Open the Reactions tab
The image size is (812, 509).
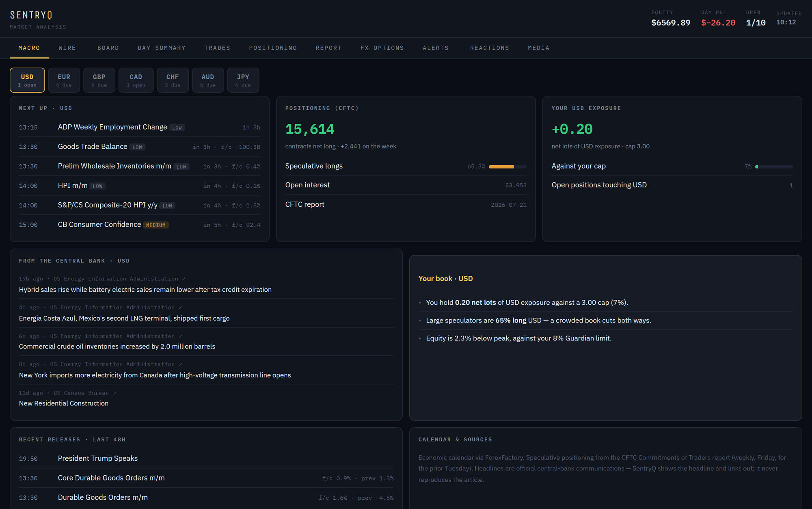click(x=490, y=48)
